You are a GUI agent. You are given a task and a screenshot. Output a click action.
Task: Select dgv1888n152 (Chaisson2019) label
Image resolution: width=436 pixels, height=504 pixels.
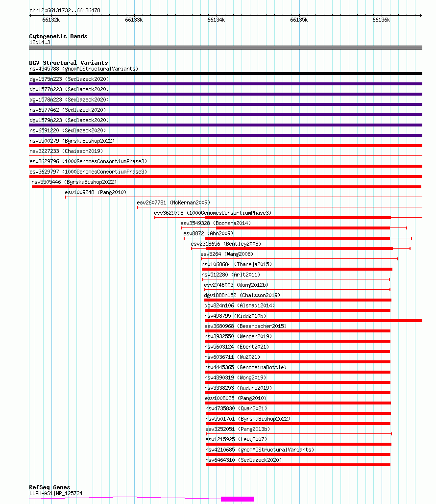tap(242, 295)
